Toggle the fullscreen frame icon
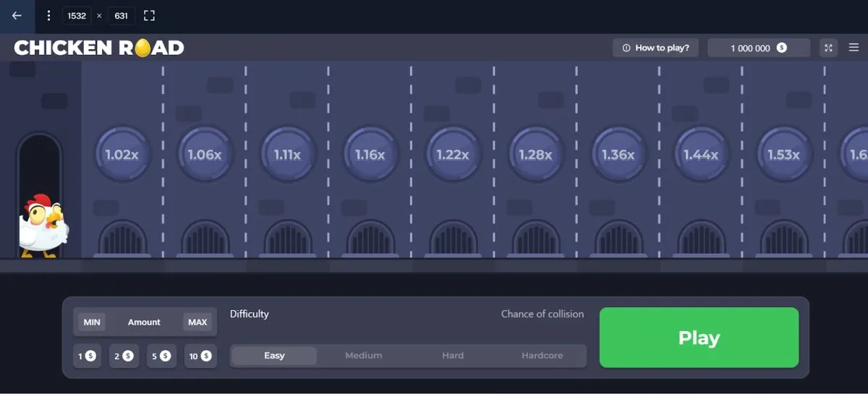The image size is (868, 394). (149, 15)
